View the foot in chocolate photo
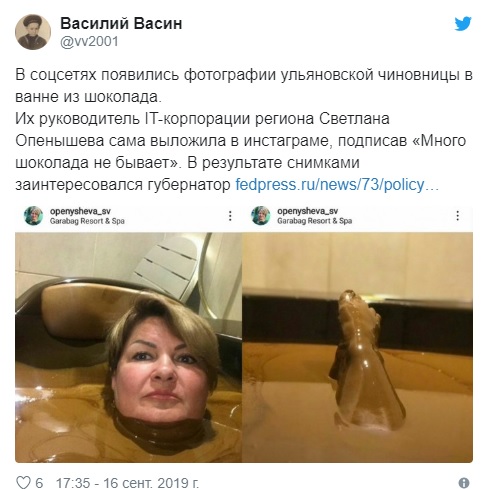 coord(357,347)
